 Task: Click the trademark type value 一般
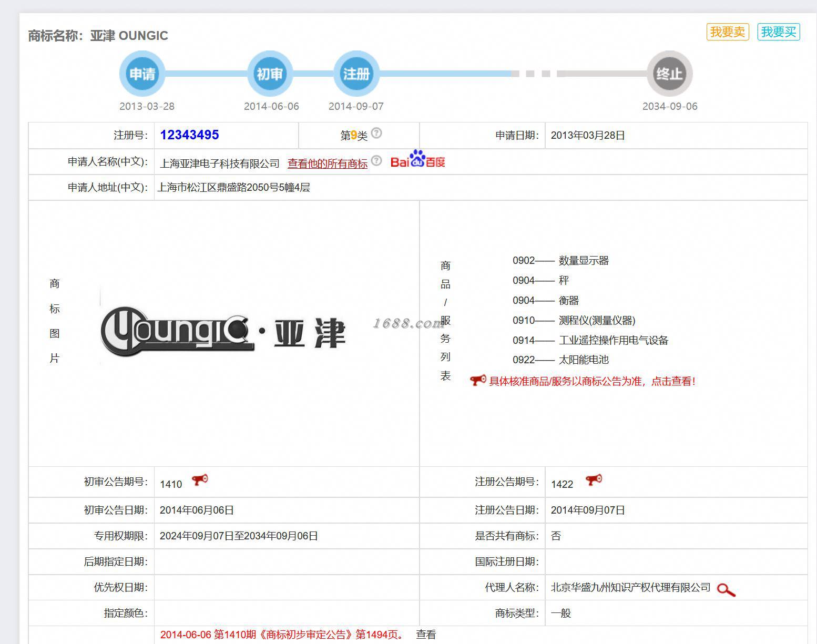[x=560, y=613]
